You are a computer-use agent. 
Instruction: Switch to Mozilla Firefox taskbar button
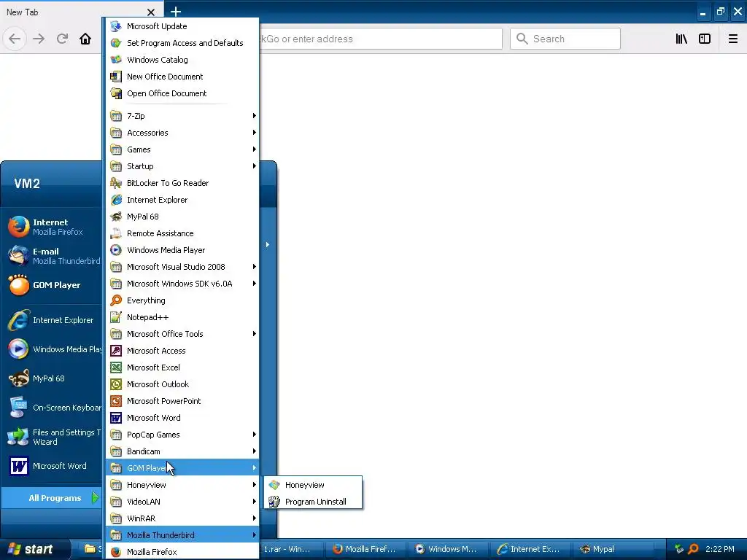(366, 549)
